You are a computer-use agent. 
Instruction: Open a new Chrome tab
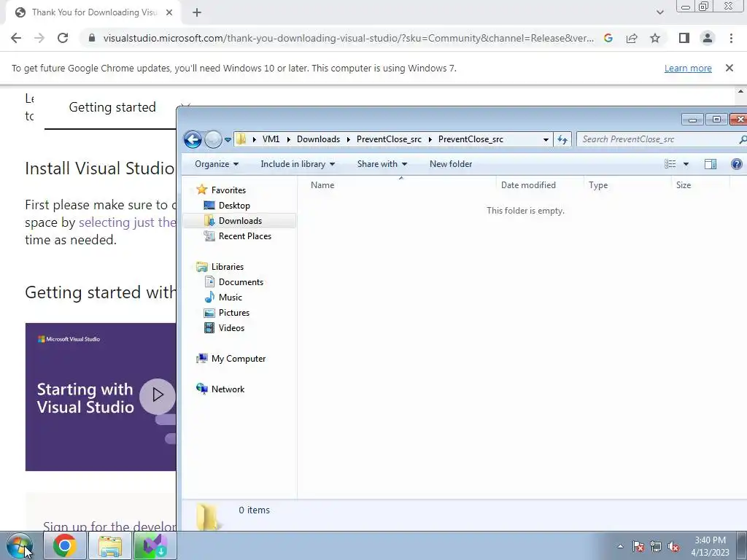(197, 12)
